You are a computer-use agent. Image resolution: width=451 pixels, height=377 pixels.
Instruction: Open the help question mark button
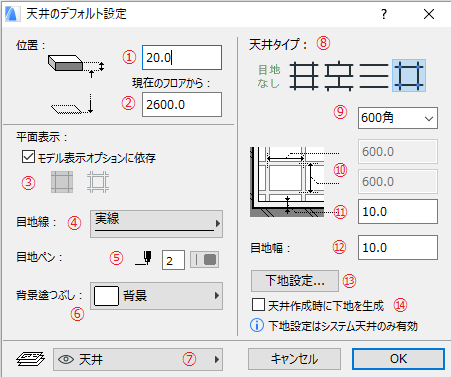tap(384, 14)
